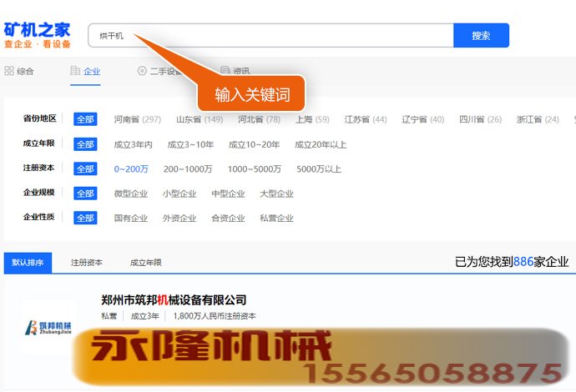This screenshot has width=576, height=392.
Task: Filter by 大型企业
Action: [276, 193]
